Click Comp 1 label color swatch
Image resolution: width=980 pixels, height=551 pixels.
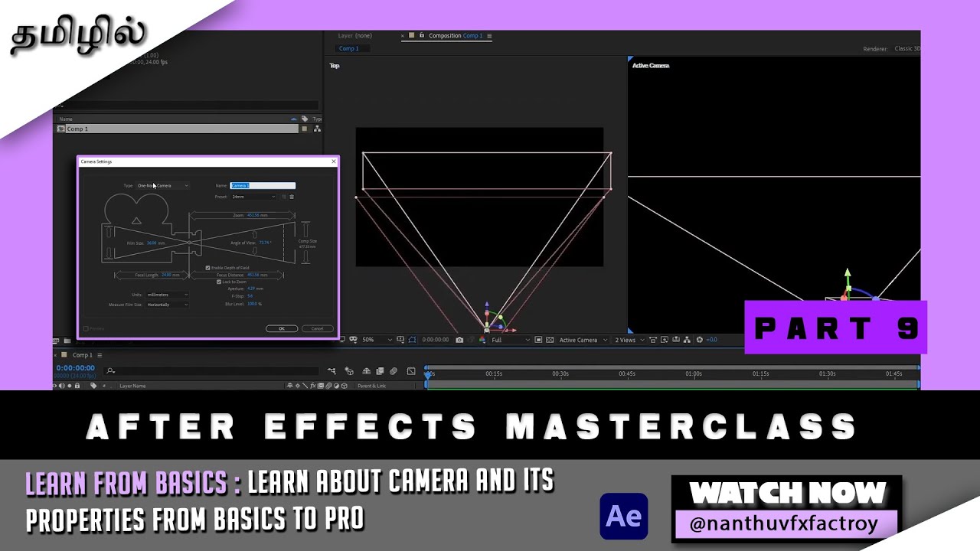point(305,129)
